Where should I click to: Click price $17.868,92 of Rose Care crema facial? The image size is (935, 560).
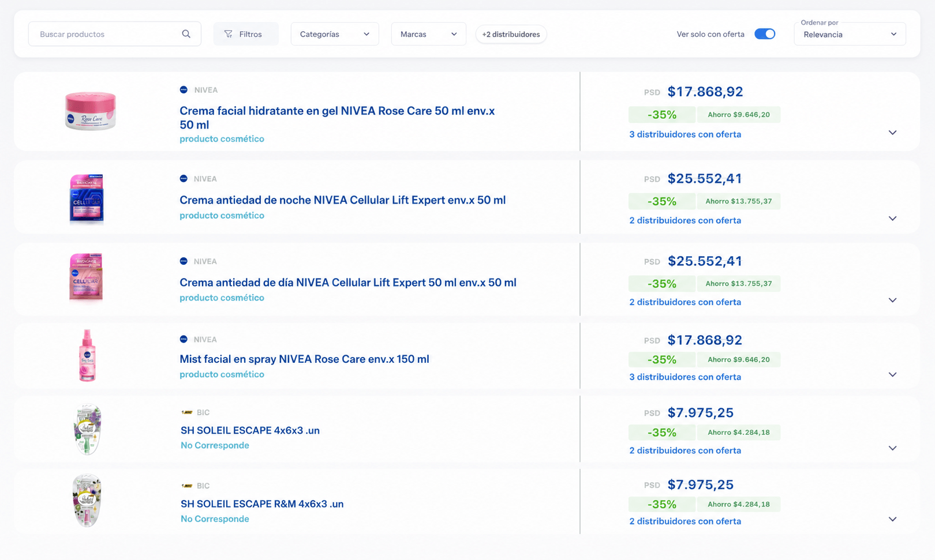(705, 92)
